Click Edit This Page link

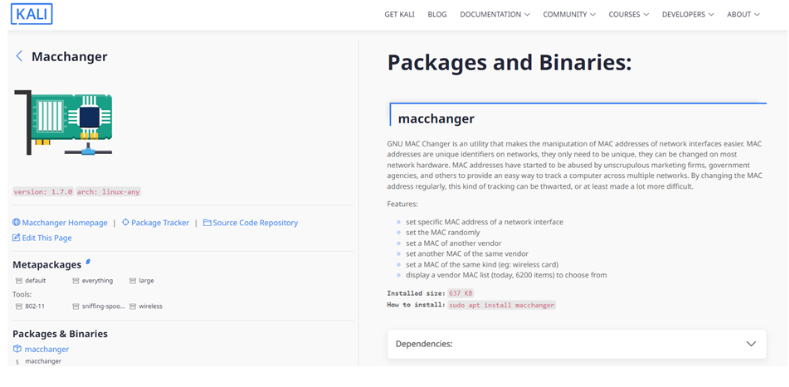point(47,238)
